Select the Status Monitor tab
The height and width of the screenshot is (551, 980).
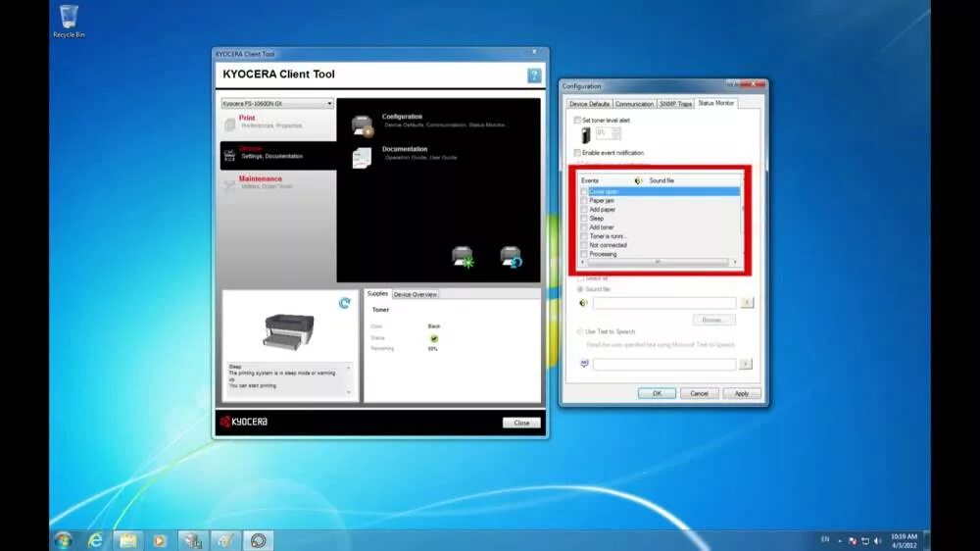[x=716, y=103]
